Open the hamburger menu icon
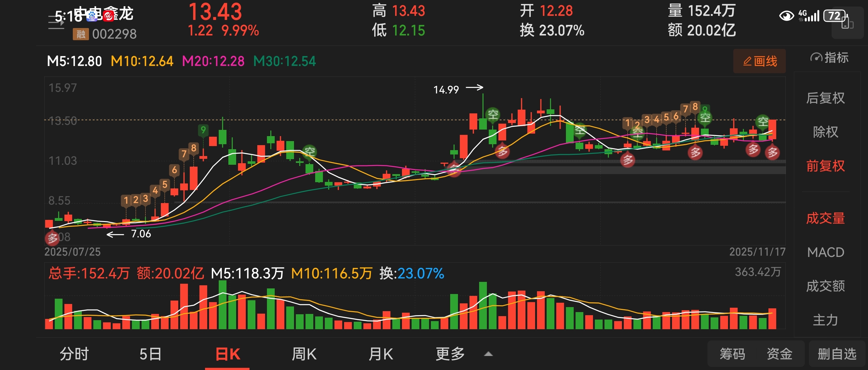The width and height of the screenshot is (868, 370). (56, 22)
